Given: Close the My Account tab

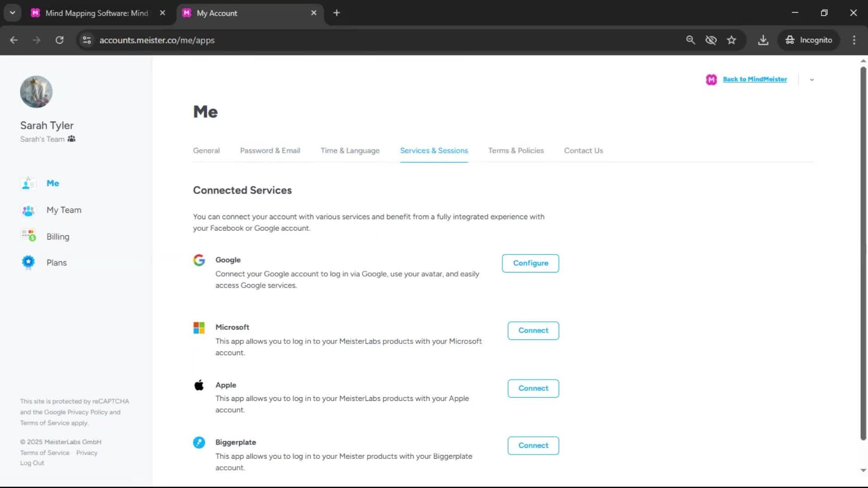Looking at the screenshot, I should click(314, 13).
